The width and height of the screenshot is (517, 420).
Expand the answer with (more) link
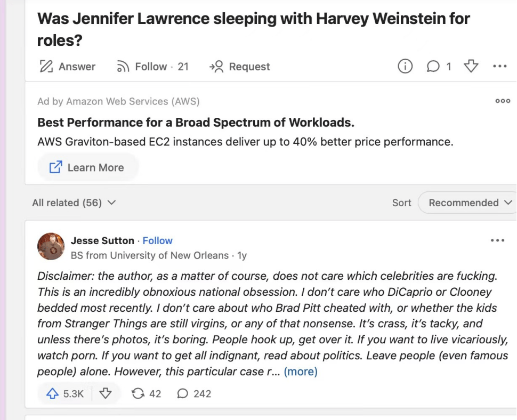tap(300, 371)
